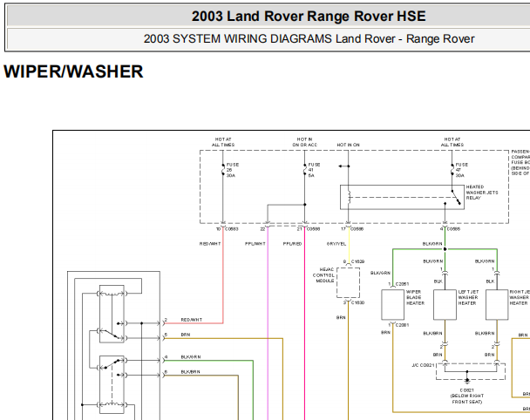Click 'RED/WHT' label at switch pin 2
This screenshot has height=420, width=530.
pos(191,319)
